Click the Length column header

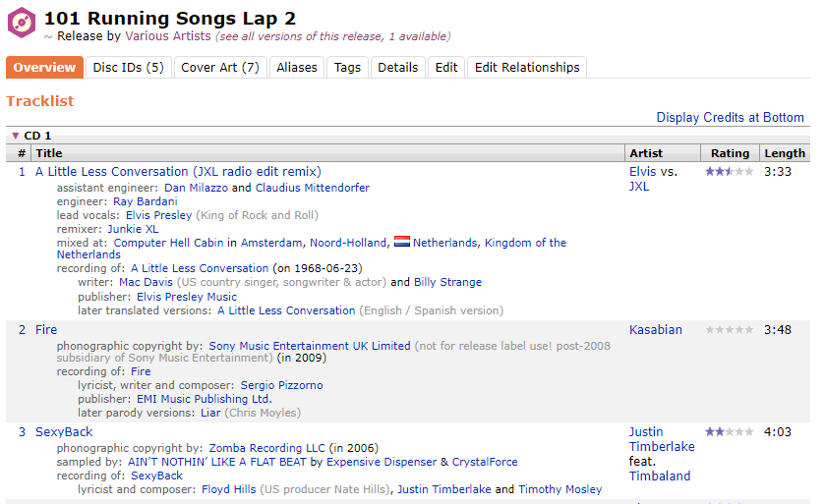click(x=785, y=153)
